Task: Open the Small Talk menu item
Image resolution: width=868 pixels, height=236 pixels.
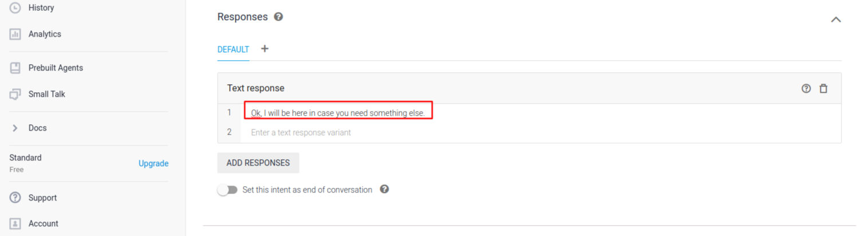Action: [46, 94]
